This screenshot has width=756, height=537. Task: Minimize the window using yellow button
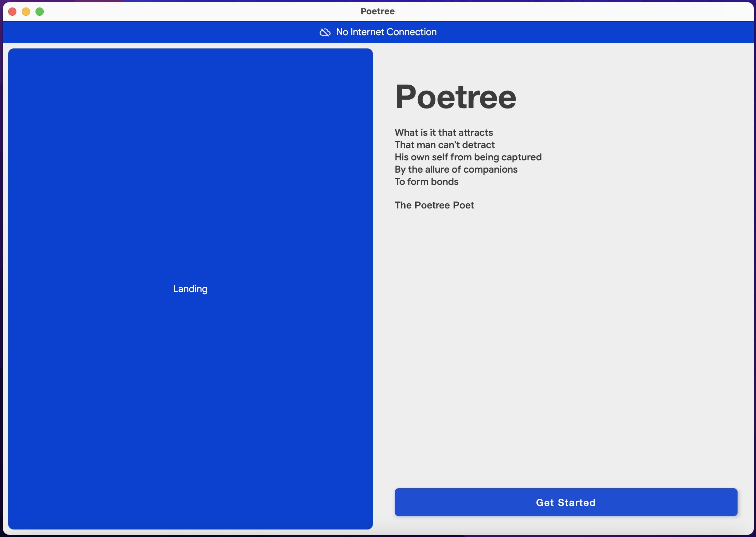(26, 12)
